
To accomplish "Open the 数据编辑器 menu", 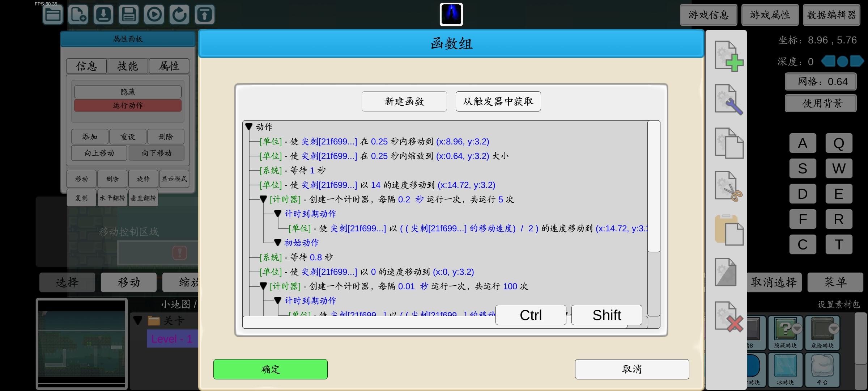I will click(x=831, y=15).
